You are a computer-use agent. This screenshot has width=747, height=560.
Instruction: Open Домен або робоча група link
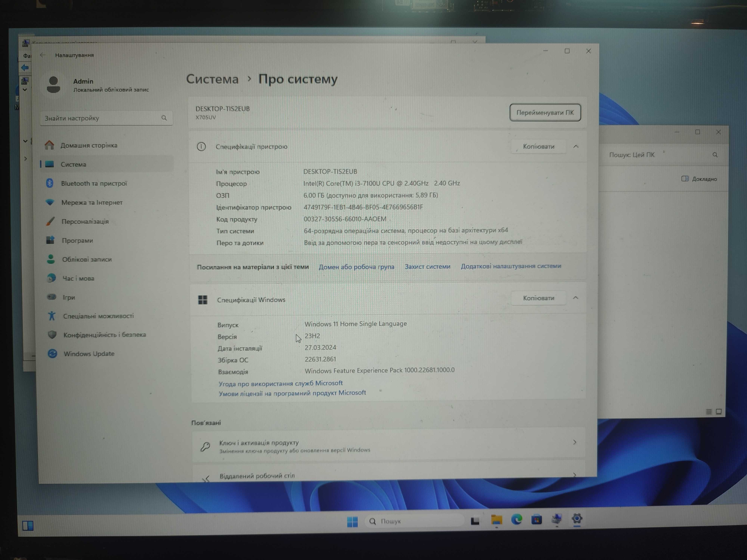(x=356, y=267)
